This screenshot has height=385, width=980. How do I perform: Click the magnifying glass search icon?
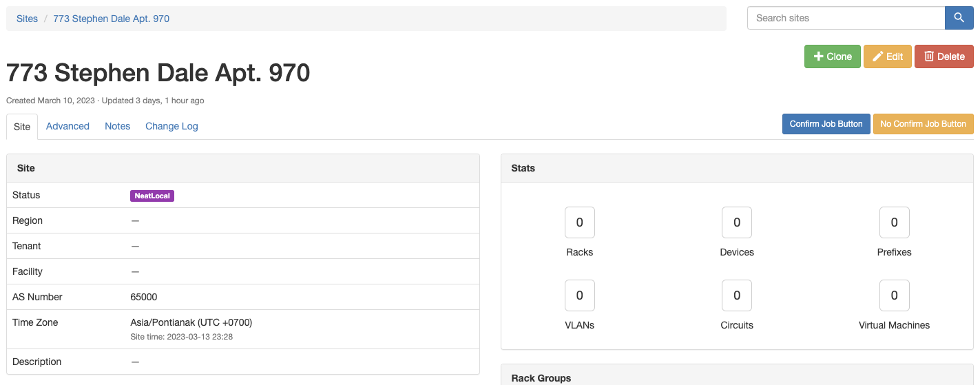959,18
